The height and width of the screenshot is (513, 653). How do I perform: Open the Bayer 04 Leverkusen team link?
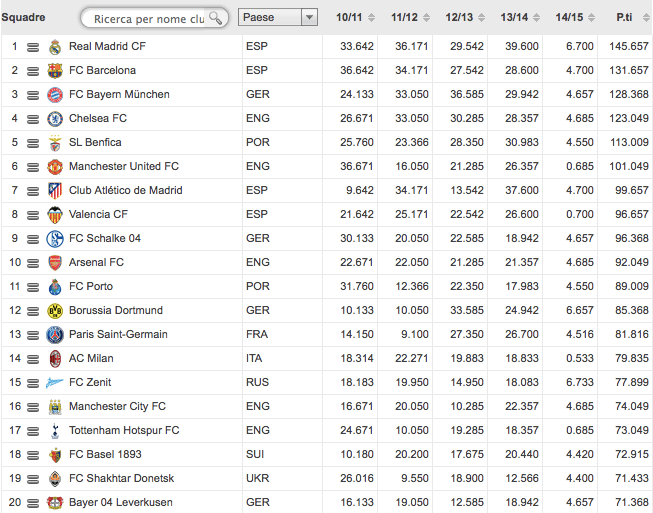coord(120,502)
